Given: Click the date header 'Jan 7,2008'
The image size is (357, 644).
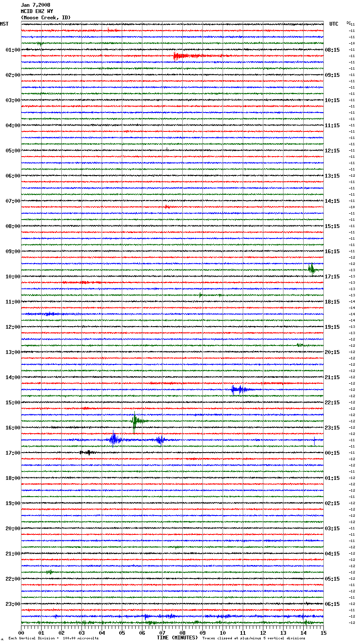Looking at the screenshot, I should point(35,5).
